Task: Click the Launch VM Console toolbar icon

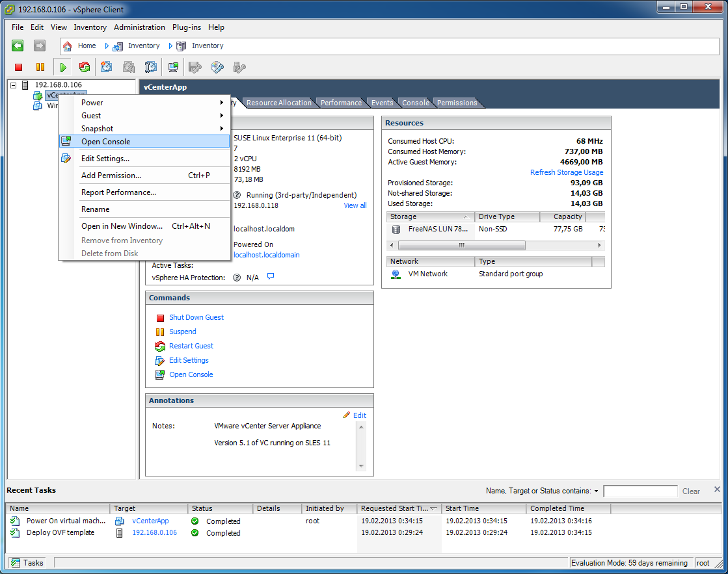Action: tap(173, 68)
